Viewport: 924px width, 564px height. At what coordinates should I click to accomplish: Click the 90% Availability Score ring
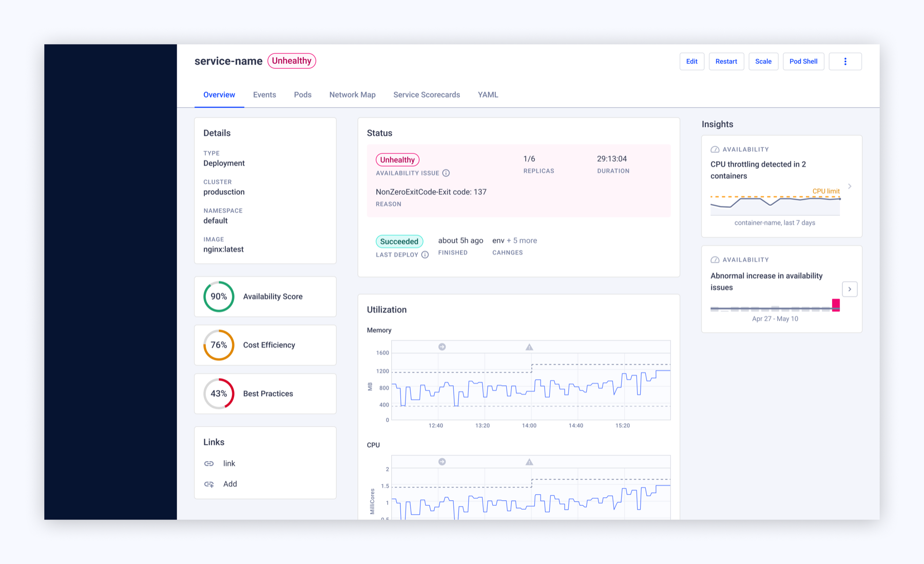219,297
